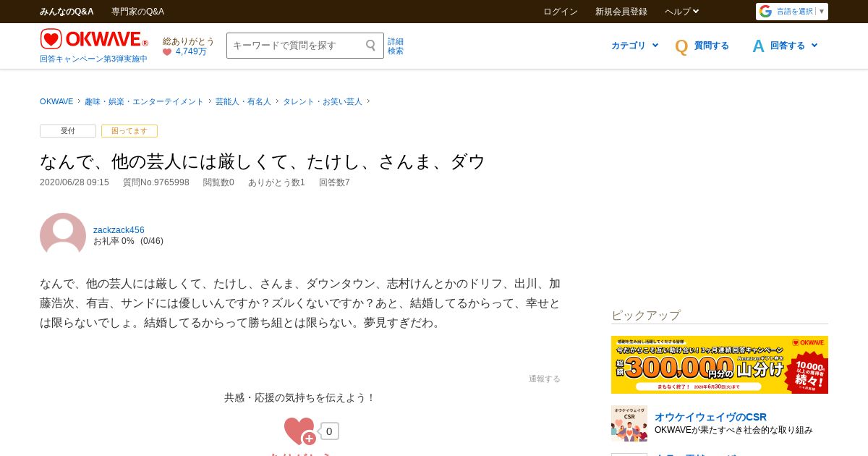This screenshot has width=868, height=456.
Task: Click the 総ありがとう label
Action: click(189, 41)
